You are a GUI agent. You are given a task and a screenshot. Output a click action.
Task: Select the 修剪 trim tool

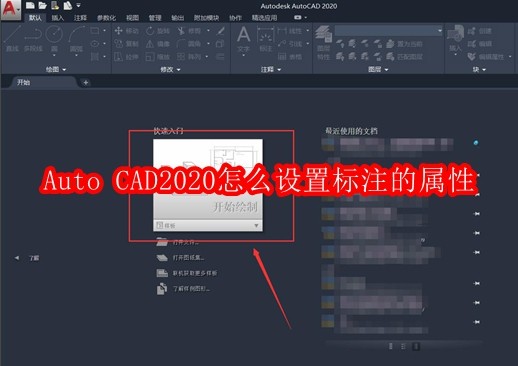click(189, 31)
